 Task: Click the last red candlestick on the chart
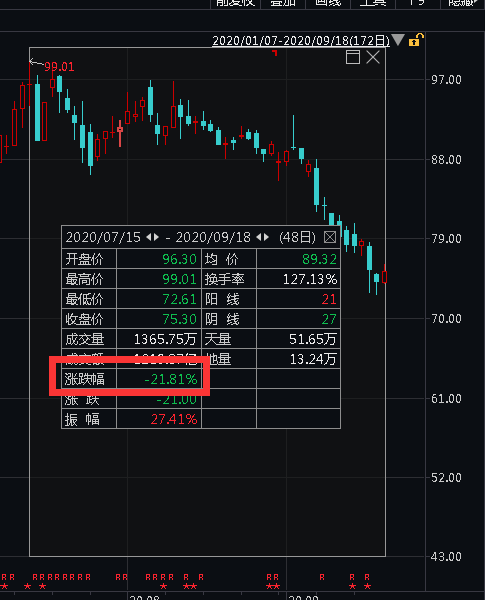[384, 276]
